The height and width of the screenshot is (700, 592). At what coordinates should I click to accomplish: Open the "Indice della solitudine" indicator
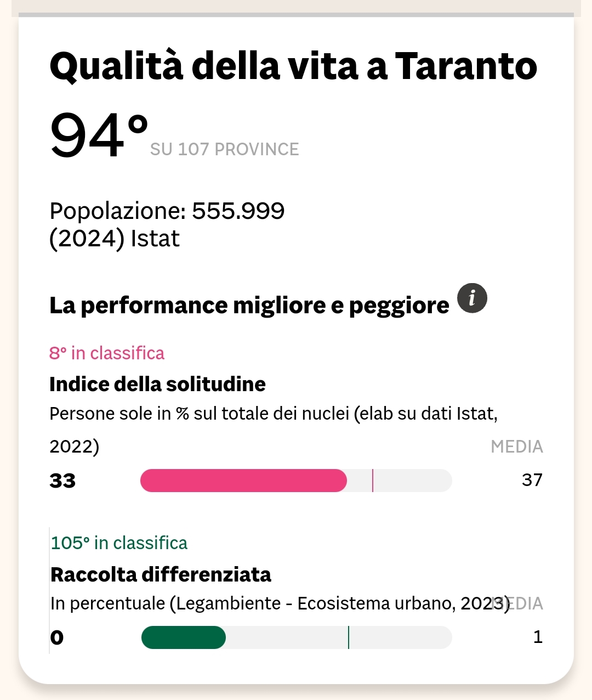click(x=157, y=384)
